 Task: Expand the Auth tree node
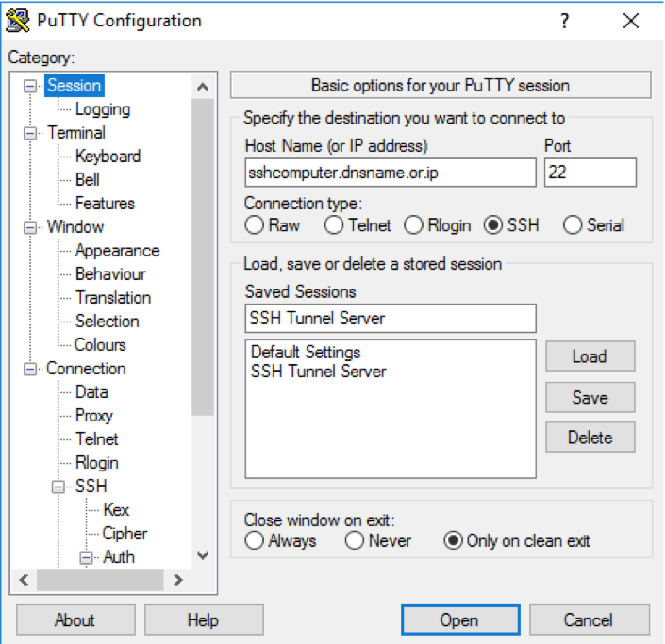pyautogui.click(x=87, y=557)
